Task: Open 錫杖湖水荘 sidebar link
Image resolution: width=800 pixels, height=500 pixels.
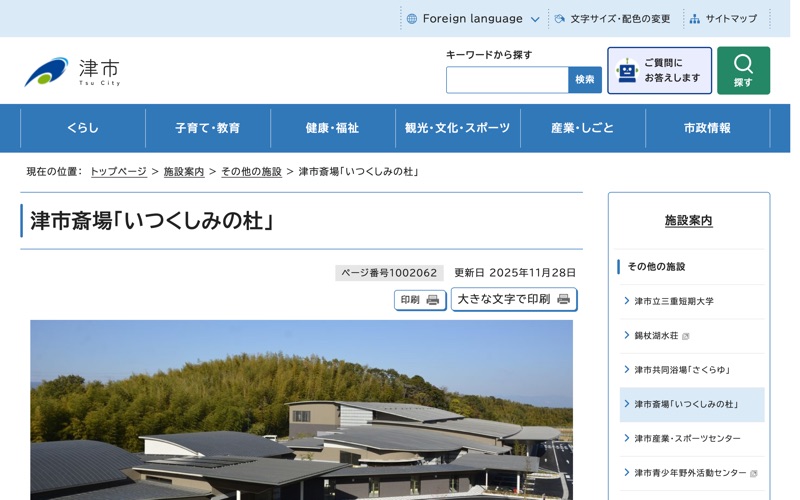Action: pyautogui.click(x=656, y=336)
